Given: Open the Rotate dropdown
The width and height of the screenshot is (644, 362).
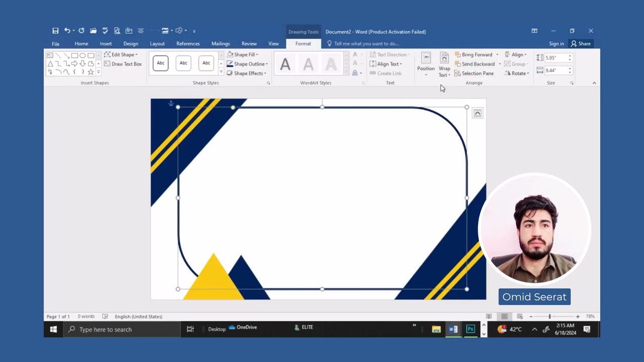Looking at the screenshot, I should (517, 73).
